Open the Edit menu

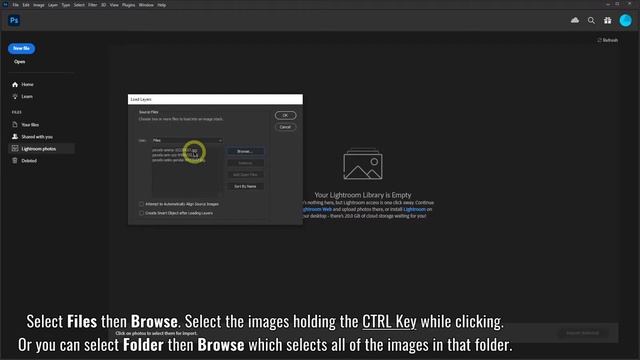click(x=26, y=5)
